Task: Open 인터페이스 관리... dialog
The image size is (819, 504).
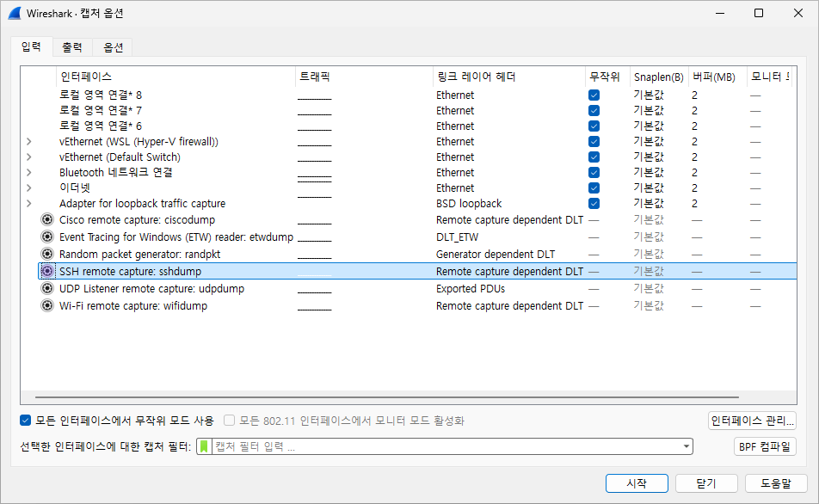Action: (x=752, y=421)
